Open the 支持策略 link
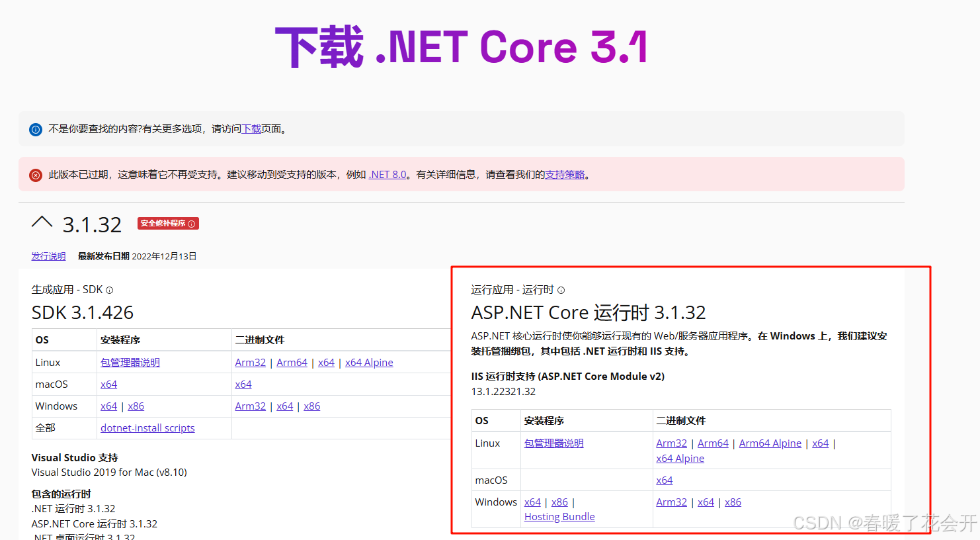This screenshot has height=540, width=980. [565, 175]
